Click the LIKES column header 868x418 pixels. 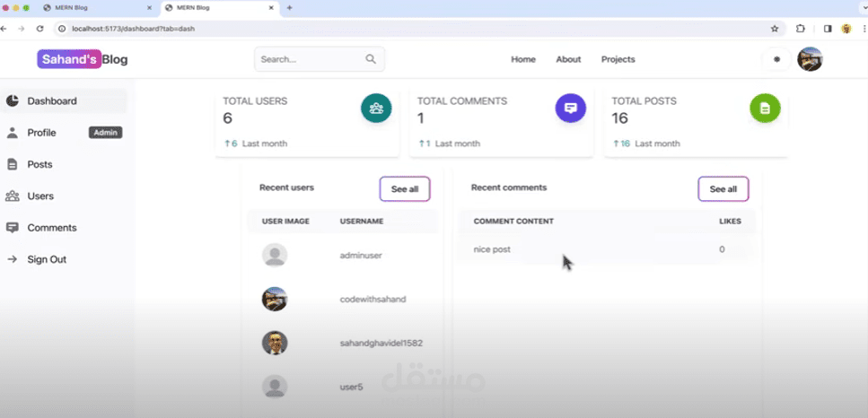(730, 222)
